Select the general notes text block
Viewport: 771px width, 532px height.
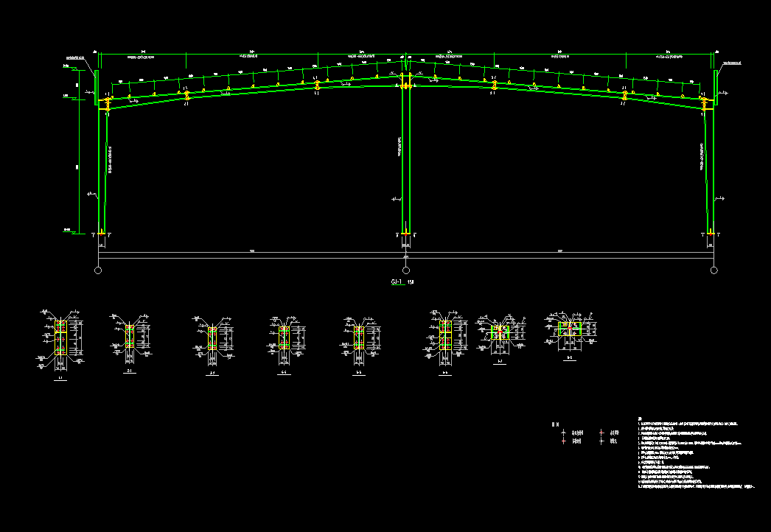(696, 453)
